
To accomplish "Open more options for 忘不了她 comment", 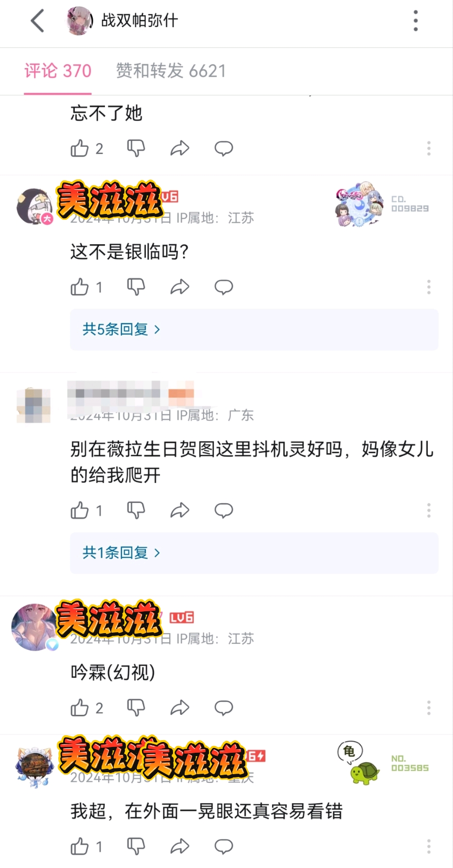I will (x=429, y=148).
